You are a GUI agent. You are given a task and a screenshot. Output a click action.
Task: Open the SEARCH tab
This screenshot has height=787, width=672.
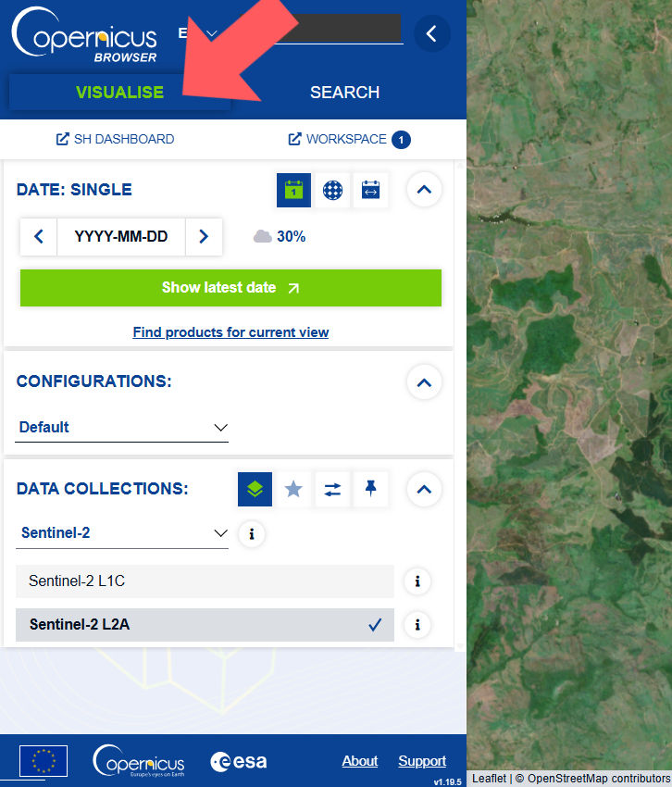[344, 93]
